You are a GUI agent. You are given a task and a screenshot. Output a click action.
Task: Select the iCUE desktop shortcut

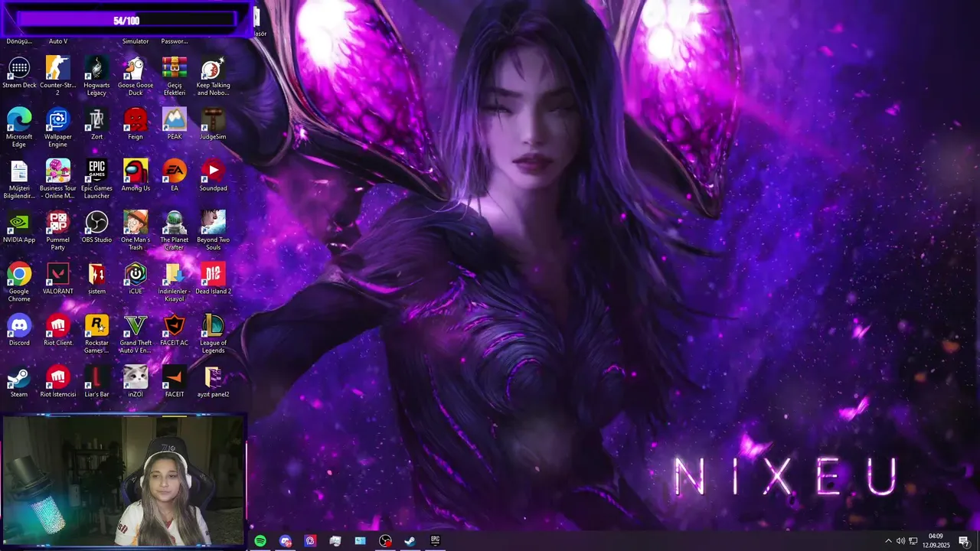click(136, 278)
